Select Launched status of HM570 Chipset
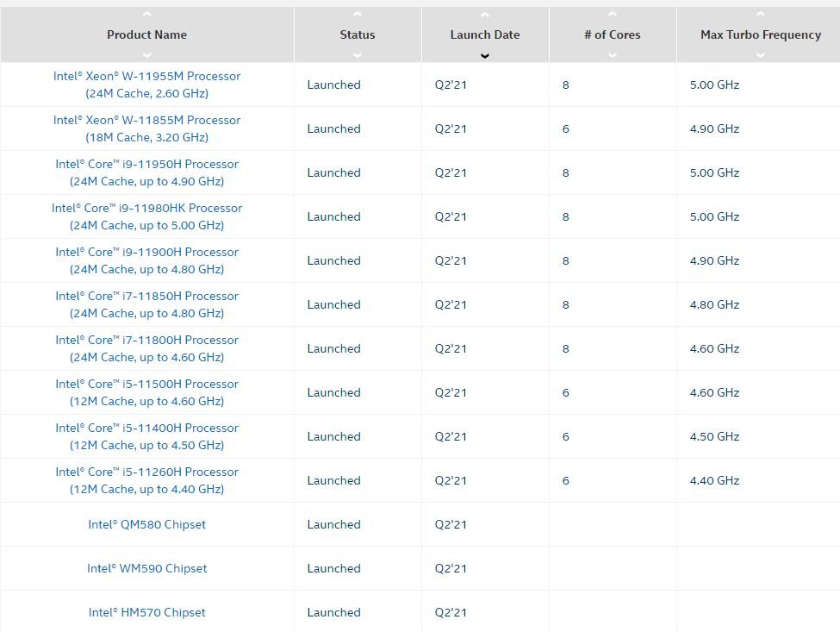Viewport: 840px width, 632px height. point(333,612)
